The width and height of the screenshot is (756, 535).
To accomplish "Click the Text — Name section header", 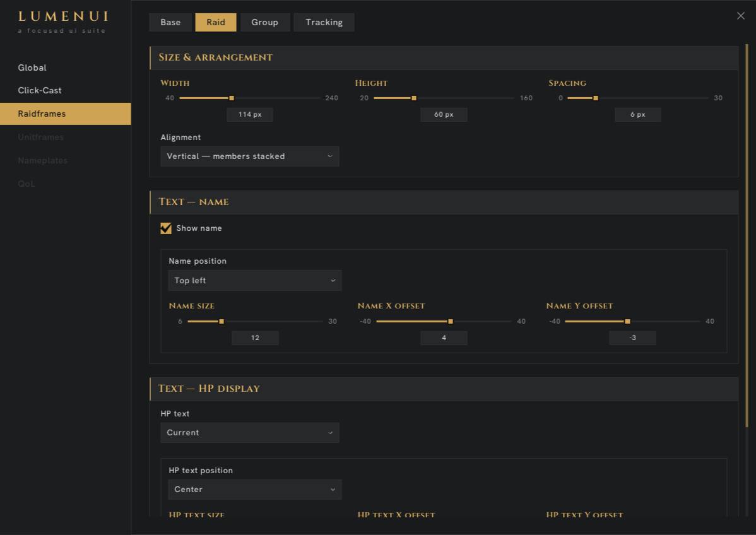I will pos(444,202).
